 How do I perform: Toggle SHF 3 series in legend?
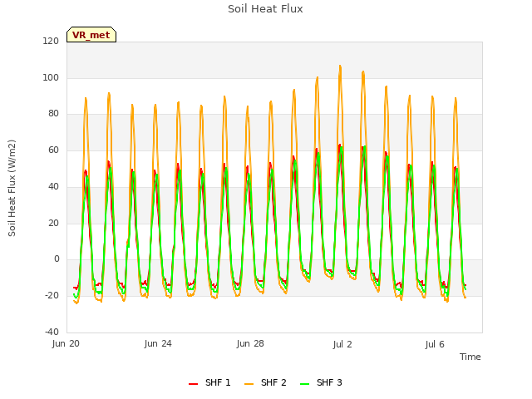321,382
